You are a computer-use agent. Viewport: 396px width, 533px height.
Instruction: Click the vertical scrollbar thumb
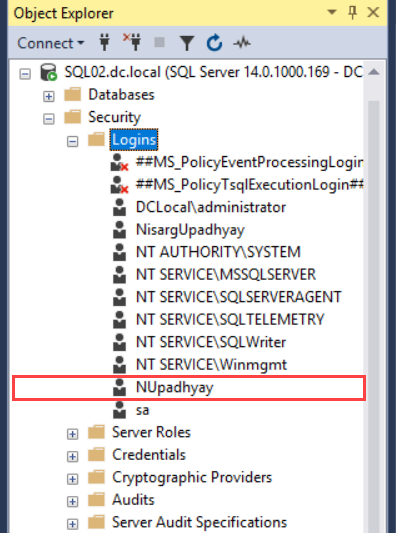(x=374, y=316)
